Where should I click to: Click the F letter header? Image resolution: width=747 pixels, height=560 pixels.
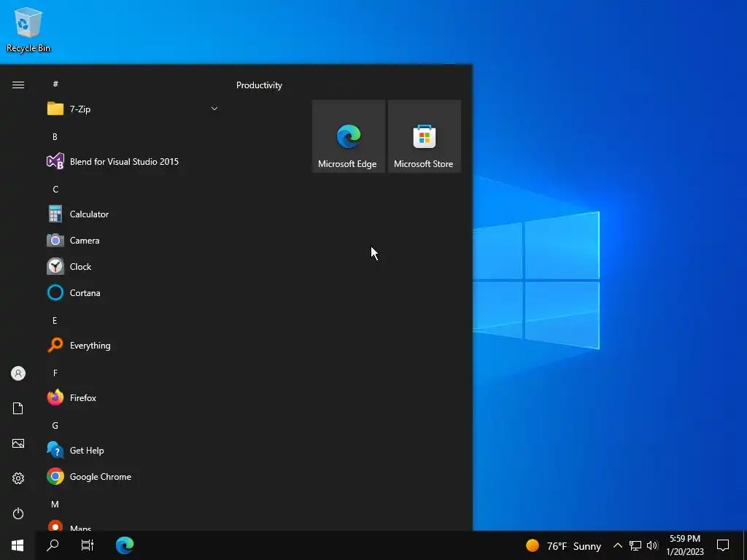55,373
